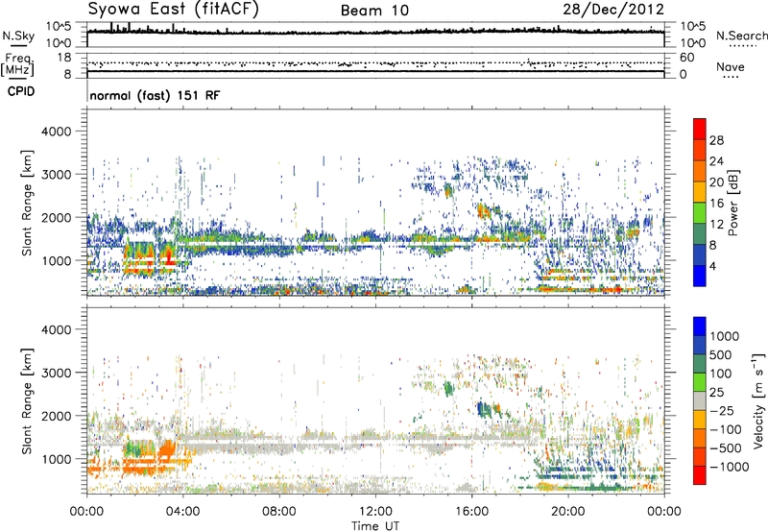The height and width of the screenshot is (532, 768).
Task: Click '3000' on power panel range axis
Action: [x=56, y=175]
